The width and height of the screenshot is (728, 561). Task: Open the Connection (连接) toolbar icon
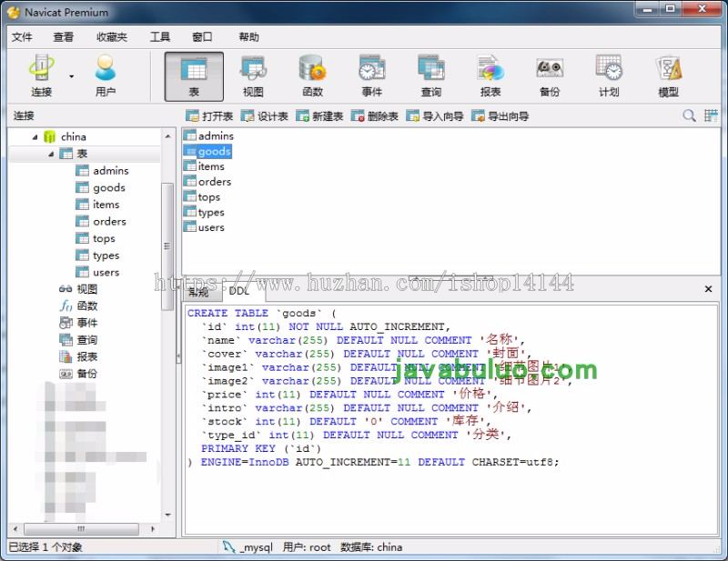(41, 76)
